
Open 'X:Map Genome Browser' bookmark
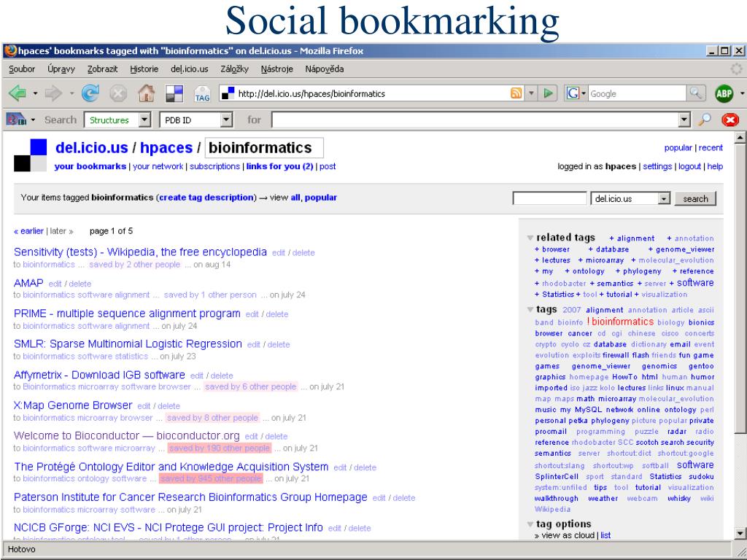coord(73,405)
